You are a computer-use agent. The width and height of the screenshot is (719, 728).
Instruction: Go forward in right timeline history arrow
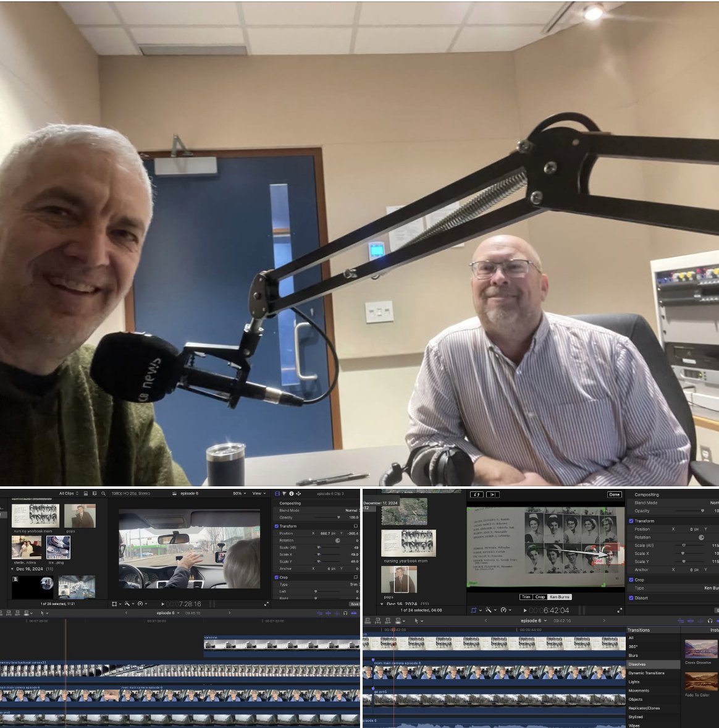[604, 620]
